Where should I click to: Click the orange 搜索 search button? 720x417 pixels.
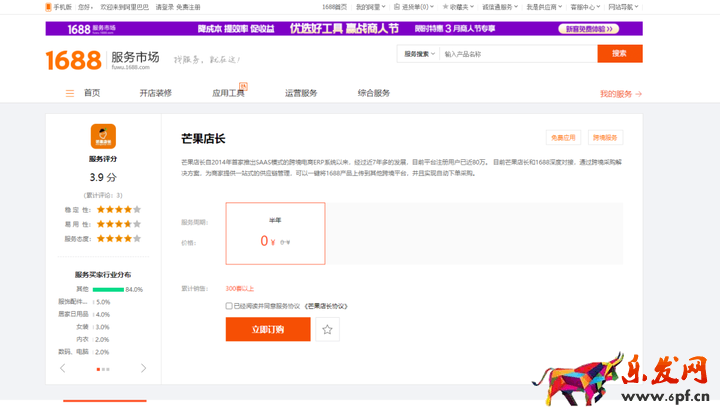pyautogui.click(x=619, y=54)
